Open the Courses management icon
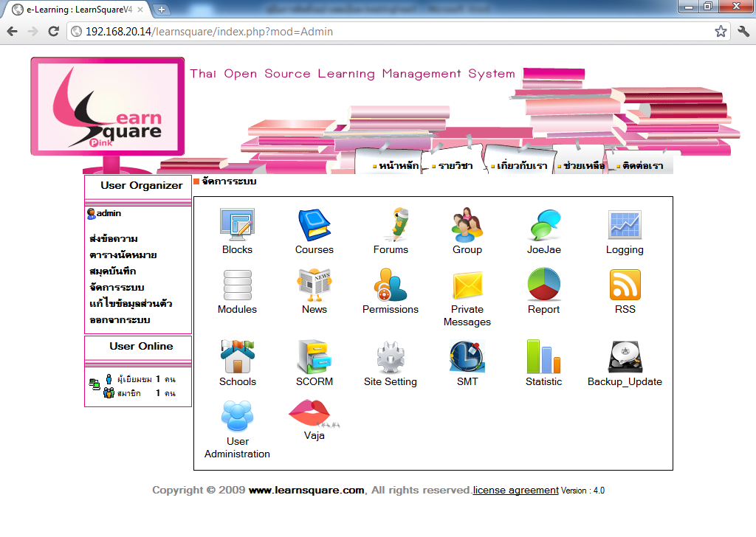Screen dimensions: 756x537 point(314,225)
